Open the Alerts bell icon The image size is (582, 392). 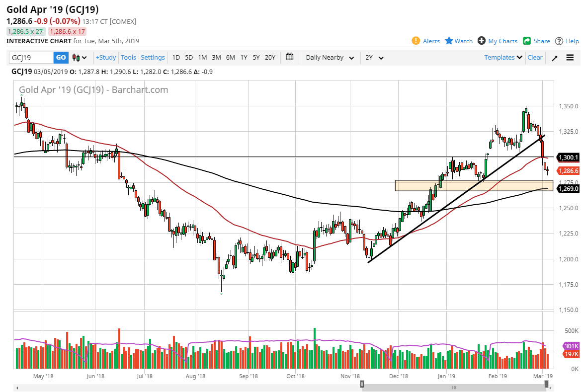click(416, 41)
